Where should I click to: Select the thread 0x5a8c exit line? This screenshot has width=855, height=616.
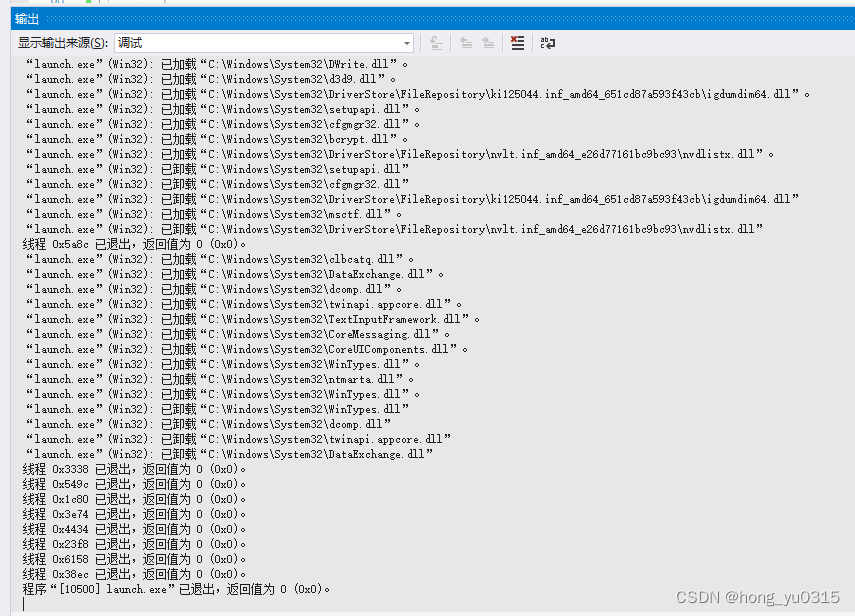pos(134,244)
